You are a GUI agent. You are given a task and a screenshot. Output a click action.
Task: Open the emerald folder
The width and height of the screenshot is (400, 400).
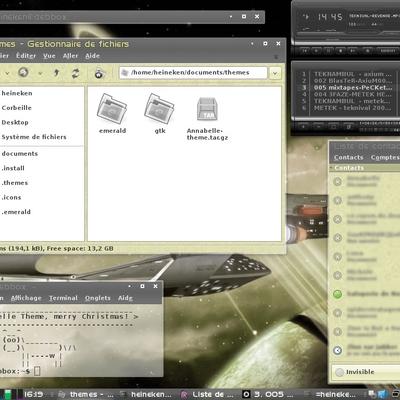(112, 113)
